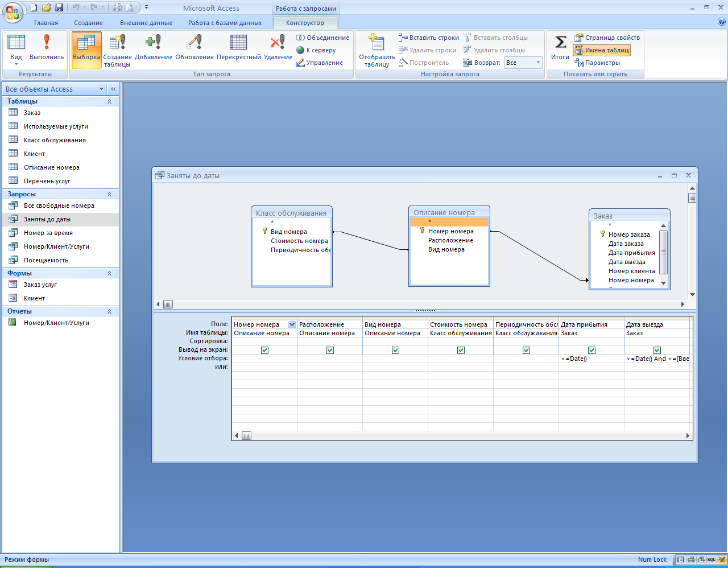Collapse the Запросы group
This screenshot has width=728, height=568.
click(x=109, y=194)
